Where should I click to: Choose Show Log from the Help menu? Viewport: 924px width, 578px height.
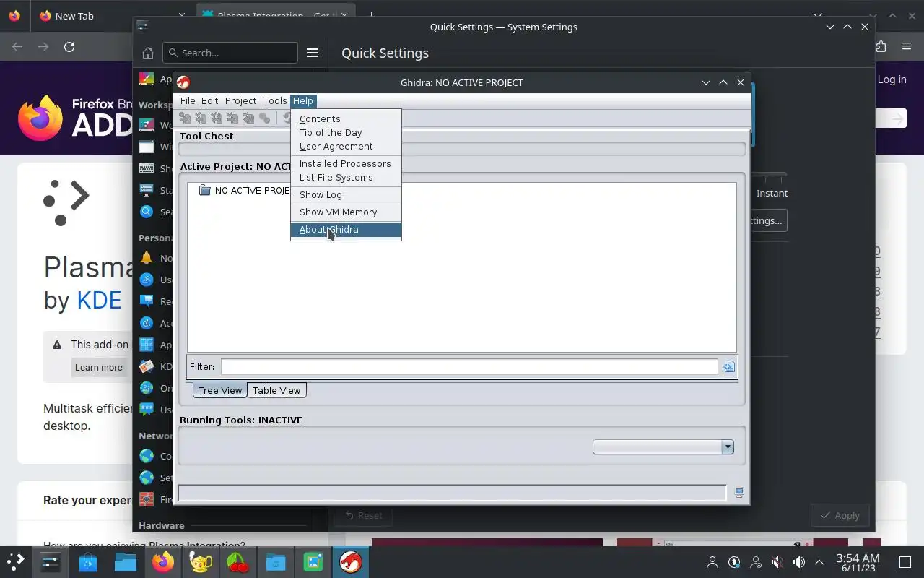tap(346, 195)
